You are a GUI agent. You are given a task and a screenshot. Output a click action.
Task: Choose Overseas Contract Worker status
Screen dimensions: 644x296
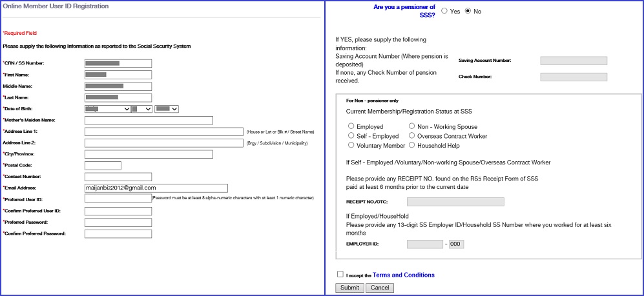(x=411, y=135)
